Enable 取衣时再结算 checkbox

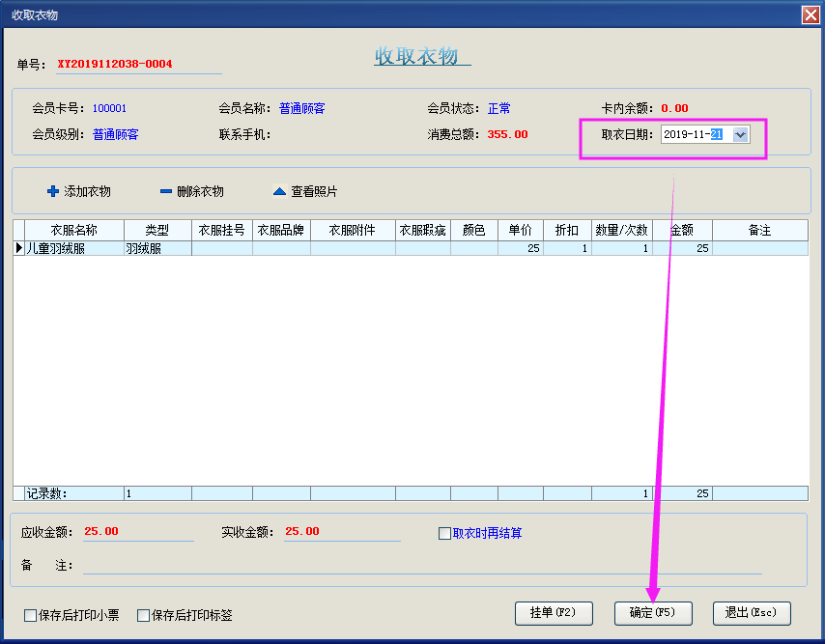coord(444,533)
